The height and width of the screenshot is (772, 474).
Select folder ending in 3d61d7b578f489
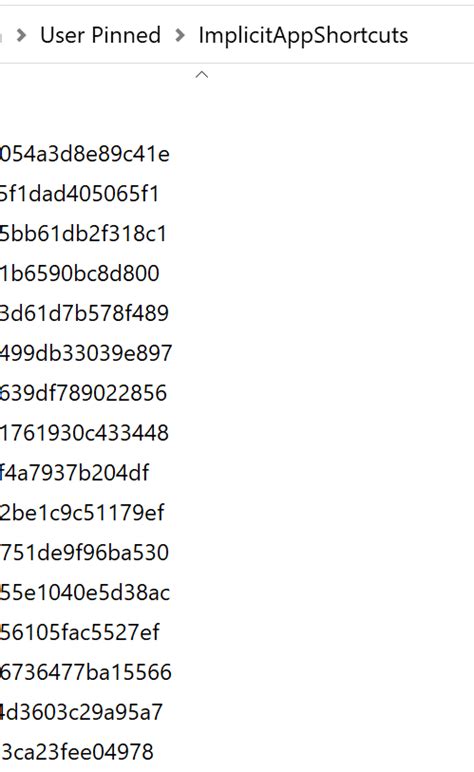point(84,314)
